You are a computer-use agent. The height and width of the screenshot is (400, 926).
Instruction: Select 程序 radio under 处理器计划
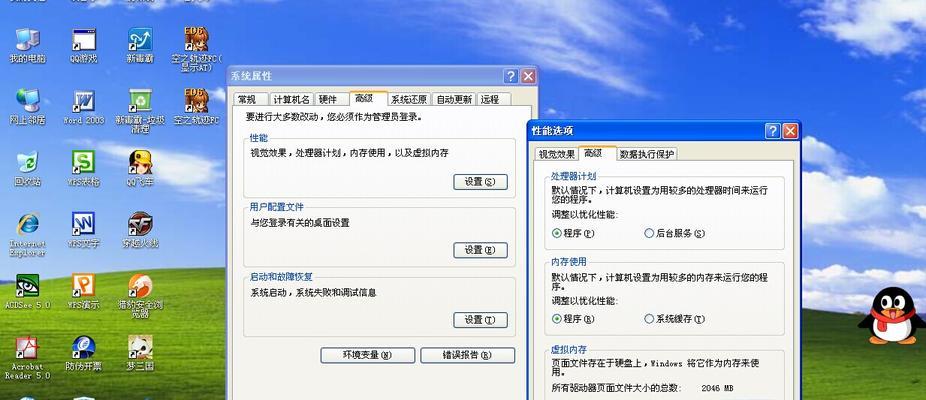click(x=572, y=233)
